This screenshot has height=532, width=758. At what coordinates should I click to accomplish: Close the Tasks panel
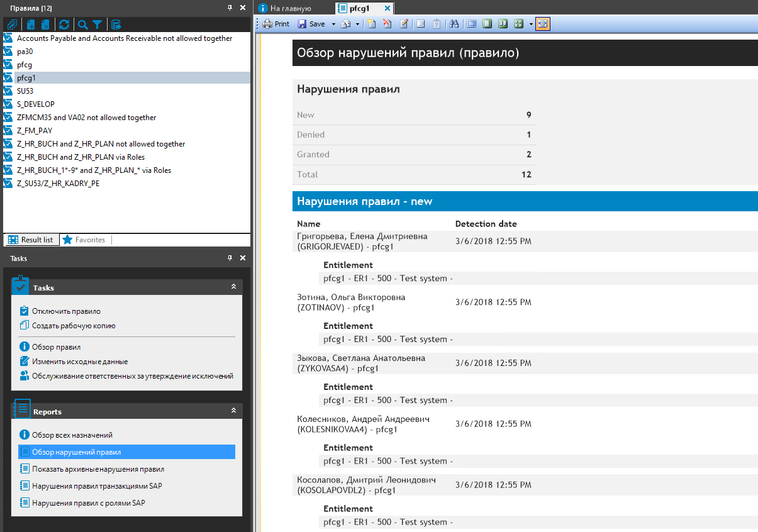click(243, 258)
